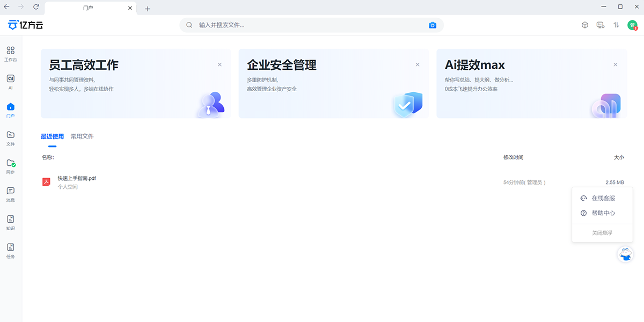Viewport: 644px width, 322px height.
Task: Hide the 企业安全管理 banner card
Action: click(x=418, y=64)
